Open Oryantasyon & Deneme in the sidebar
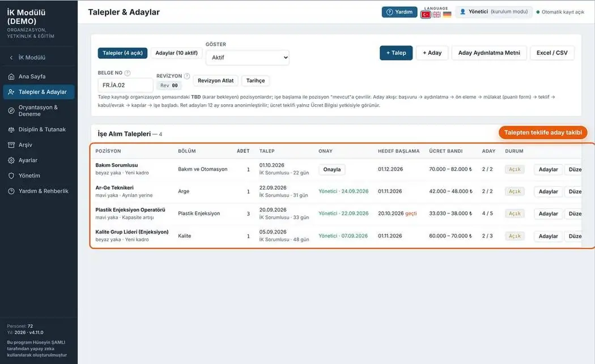595x364 pixels. (39, 111)
